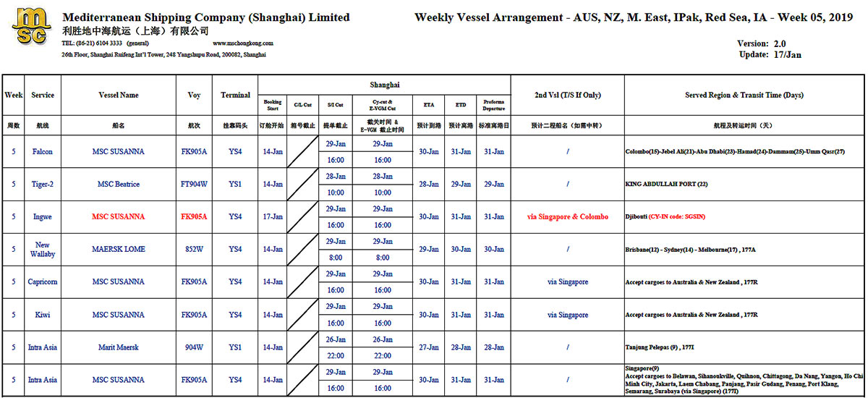Click the Cy-cut & E-VGM Cut header
This screenshot has width=868, height=398.
point(383,105)
